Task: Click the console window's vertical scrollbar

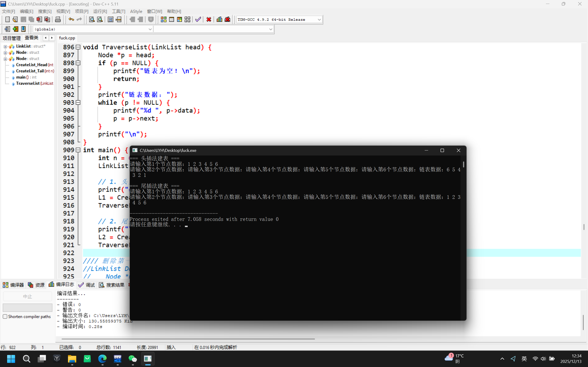Action: 464,164
